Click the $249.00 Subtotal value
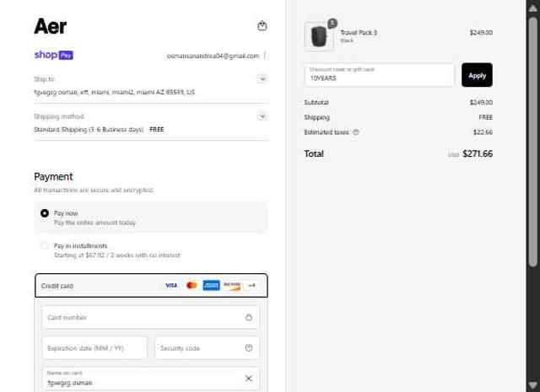Viewport: 540px width, 392px height. coord(481,102)
